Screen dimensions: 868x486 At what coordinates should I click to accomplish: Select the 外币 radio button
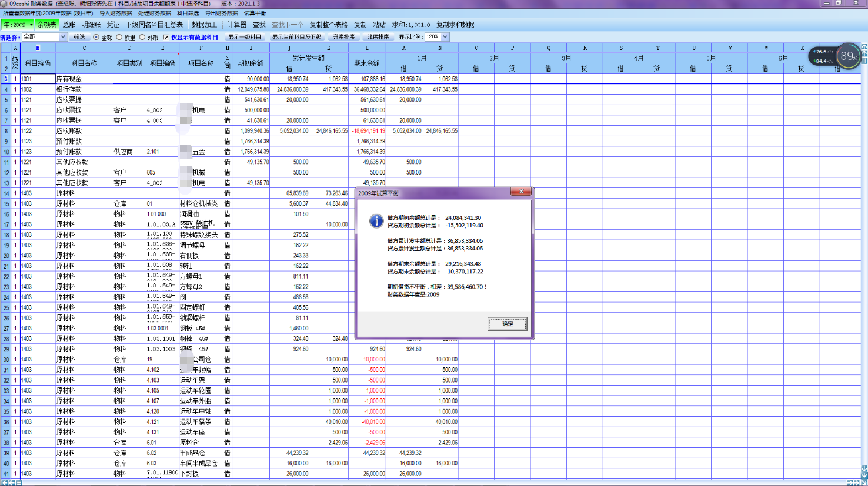(142, 37)
